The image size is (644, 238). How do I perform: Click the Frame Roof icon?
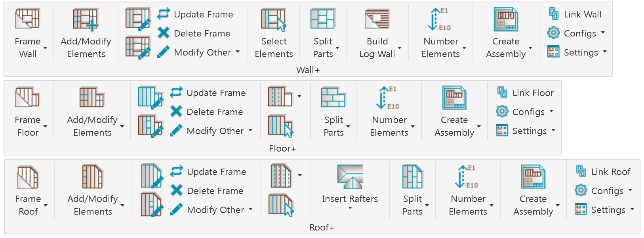coord(28,177)
